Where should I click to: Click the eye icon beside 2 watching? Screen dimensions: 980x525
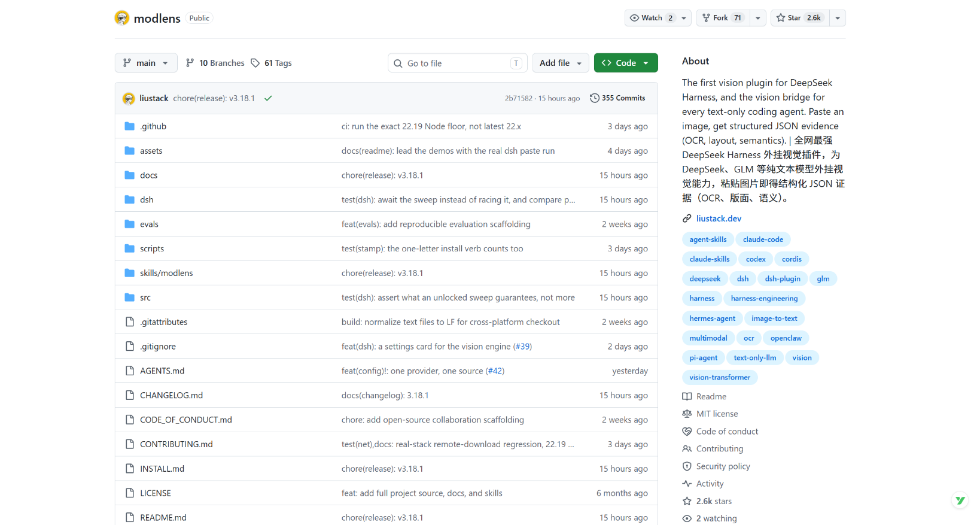[x=687, y=518]
